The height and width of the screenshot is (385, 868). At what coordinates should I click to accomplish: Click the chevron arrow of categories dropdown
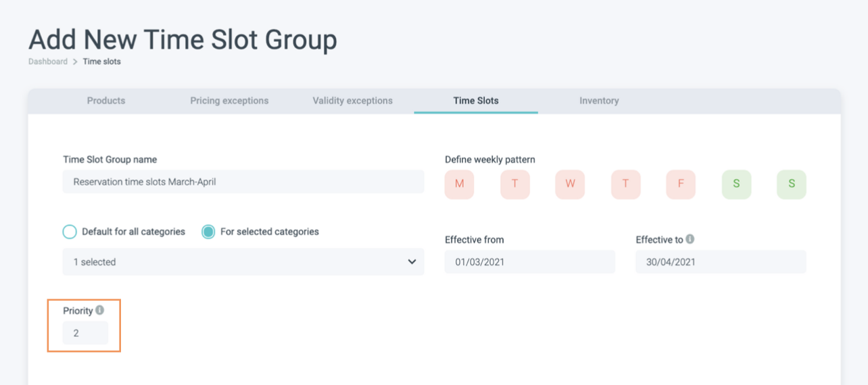click(412, 262)
